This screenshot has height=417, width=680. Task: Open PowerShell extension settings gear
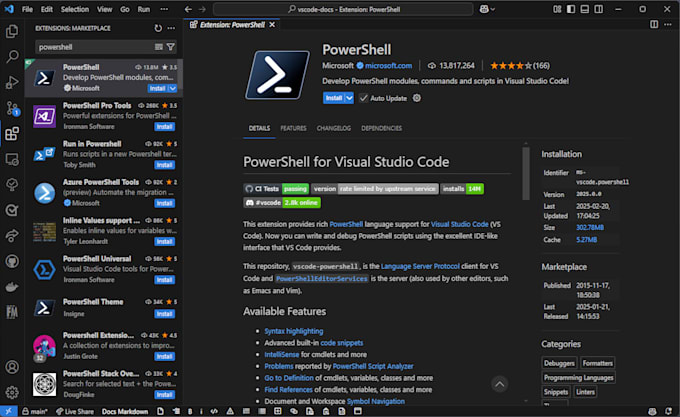tap(417, 98)
